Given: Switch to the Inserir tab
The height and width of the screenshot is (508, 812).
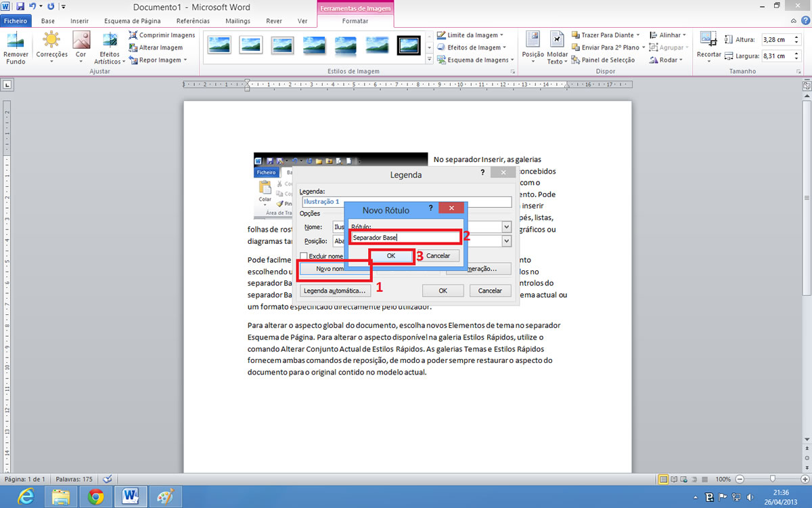Looking at the screenshot, I should (80, 21).
